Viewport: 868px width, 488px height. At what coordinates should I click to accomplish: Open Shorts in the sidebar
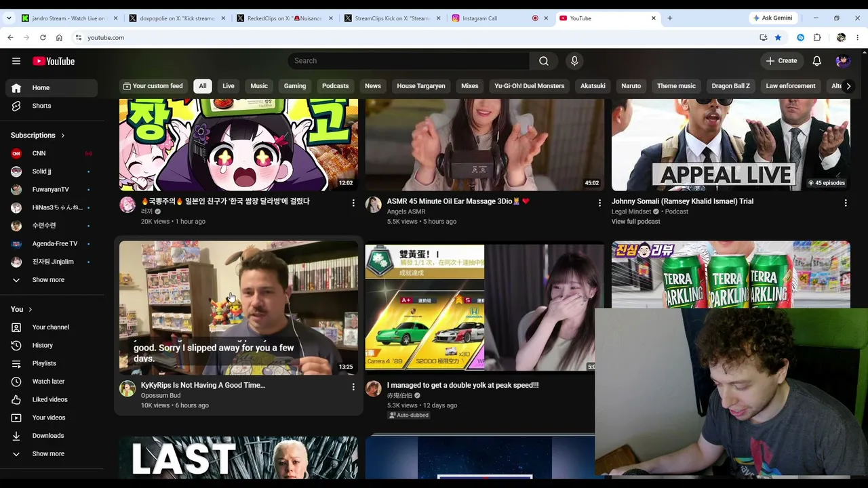(52, 106)
